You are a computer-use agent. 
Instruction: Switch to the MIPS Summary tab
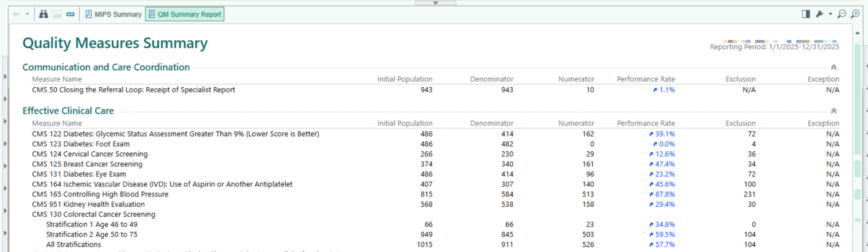113,14
